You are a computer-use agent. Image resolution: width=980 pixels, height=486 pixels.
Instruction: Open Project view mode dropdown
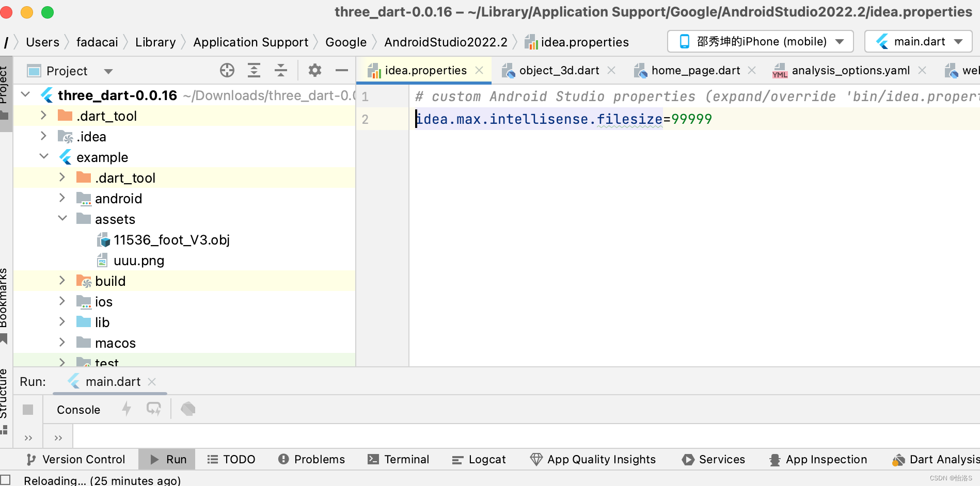pos(108,71)
